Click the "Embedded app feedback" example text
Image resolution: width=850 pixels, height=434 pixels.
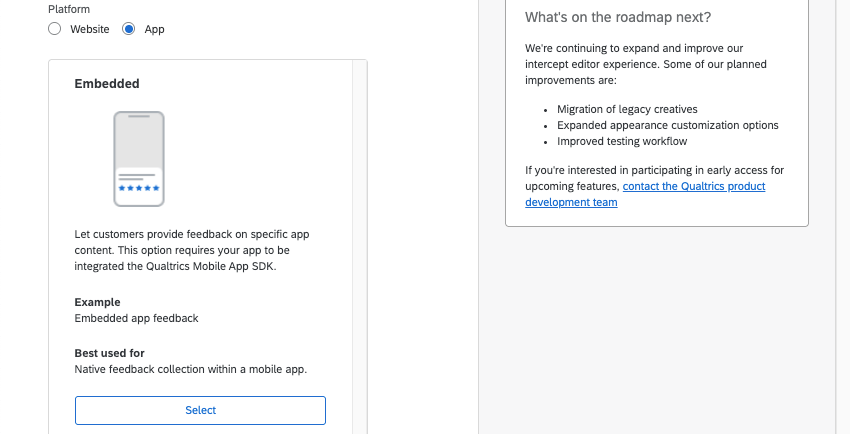(x=137, y=318)
